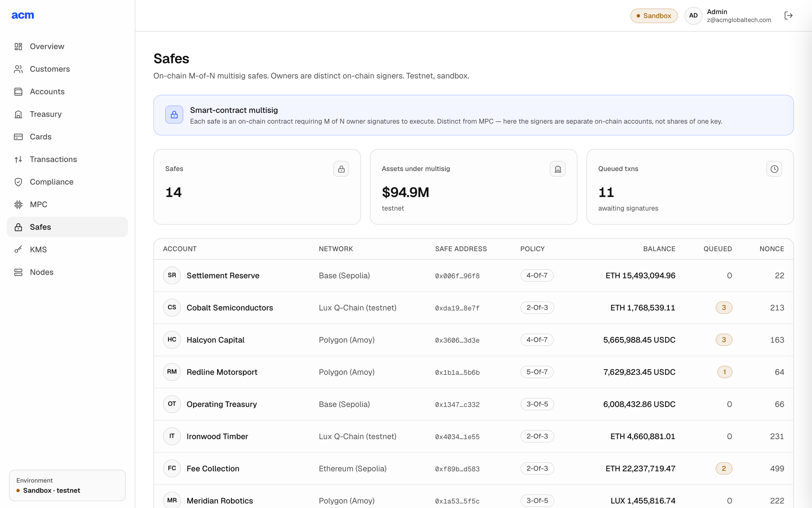812x508 pixels.
Task: Click the MPC chip icon
Action: [18, 204]
